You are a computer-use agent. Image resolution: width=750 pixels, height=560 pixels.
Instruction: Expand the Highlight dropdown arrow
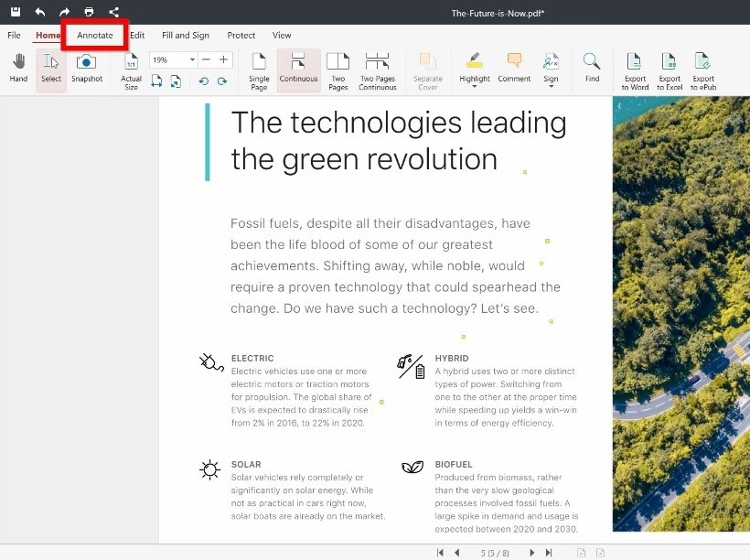(x=475, y=87)
